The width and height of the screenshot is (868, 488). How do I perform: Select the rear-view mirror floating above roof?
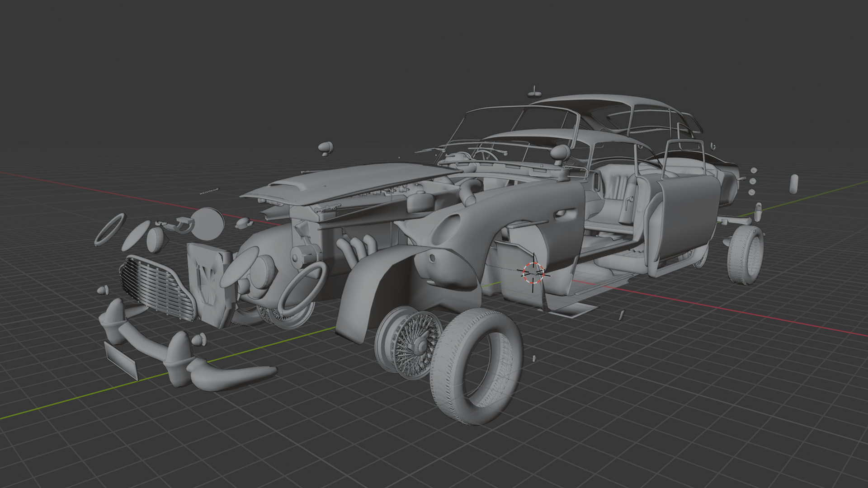(535, 92)
